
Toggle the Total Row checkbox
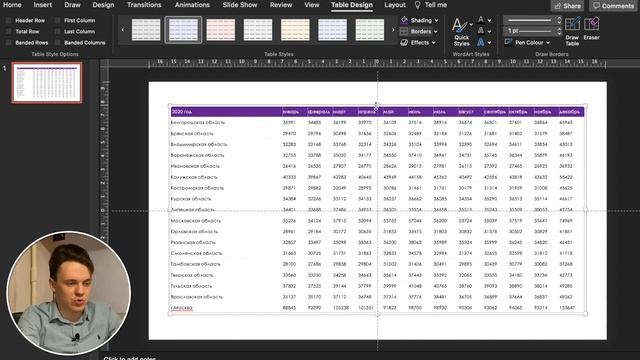point(9,31)
